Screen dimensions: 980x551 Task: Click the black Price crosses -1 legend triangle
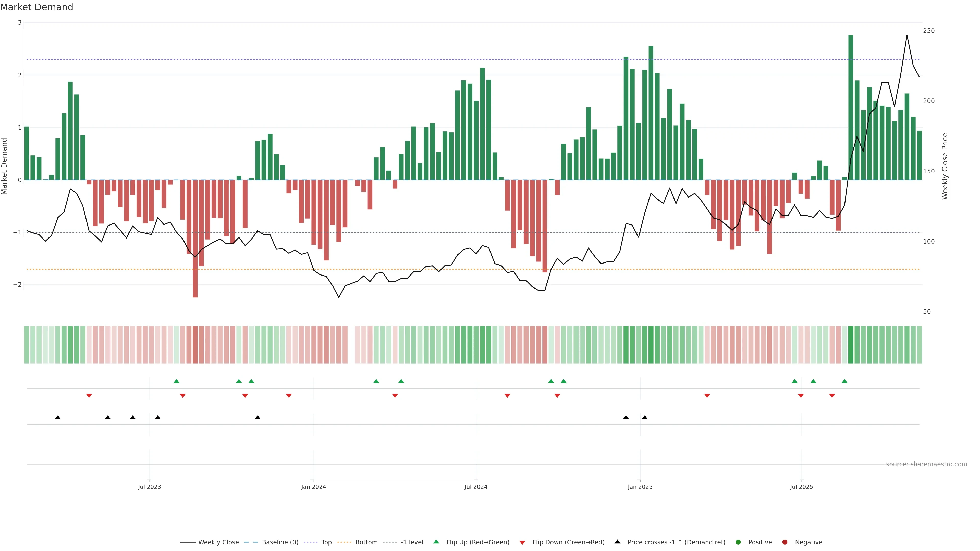(x=617, y=542)
